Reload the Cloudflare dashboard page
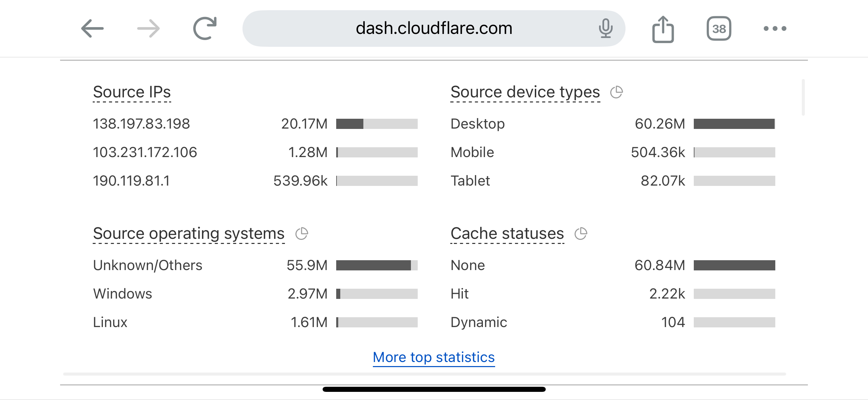The height and width of the screenshot is (400, 868). pos(205,28)
